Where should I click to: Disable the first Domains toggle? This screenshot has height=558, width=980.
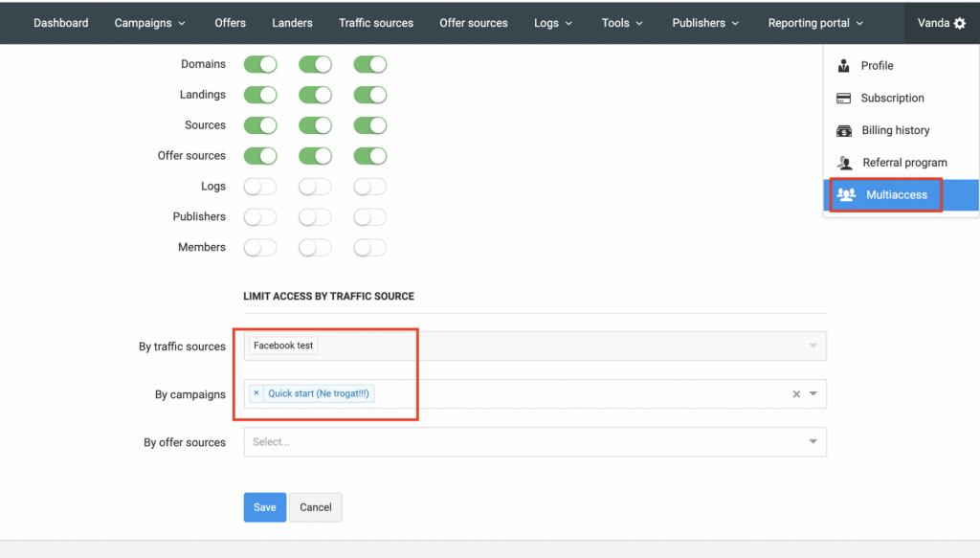259,63
